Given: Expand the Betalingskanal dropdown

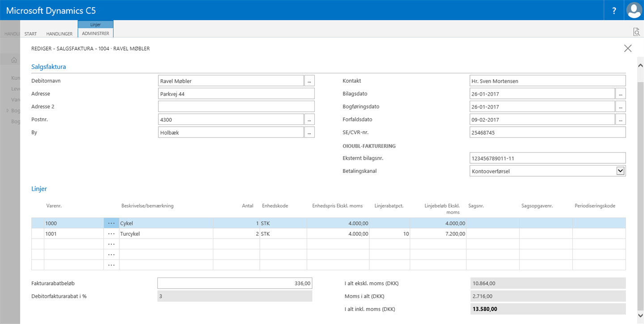Looking at the screenshot, I should 620,171.
